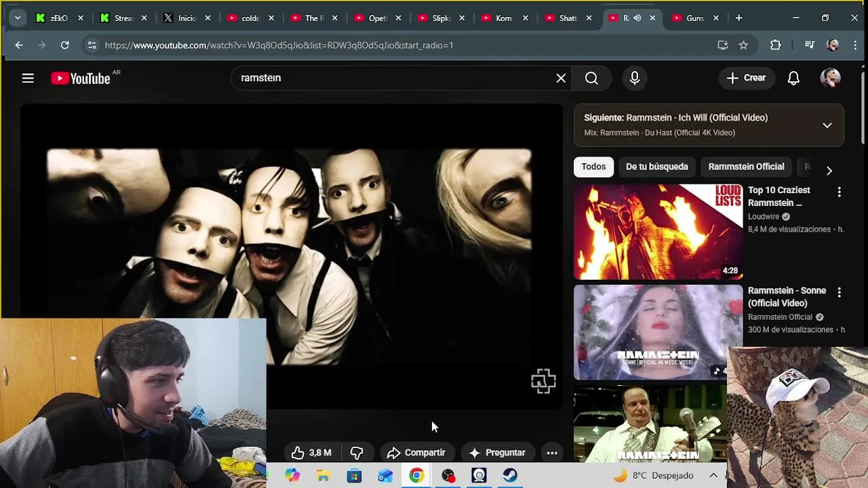
Task: Open the YouTube hamburger guide menu
Action: (28, 78)
